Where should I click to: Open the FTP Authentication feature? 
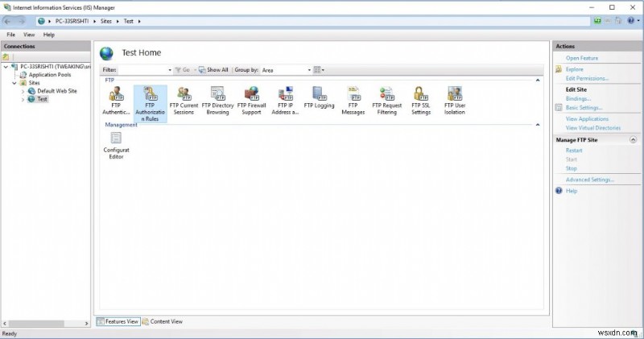pos(116,101)
